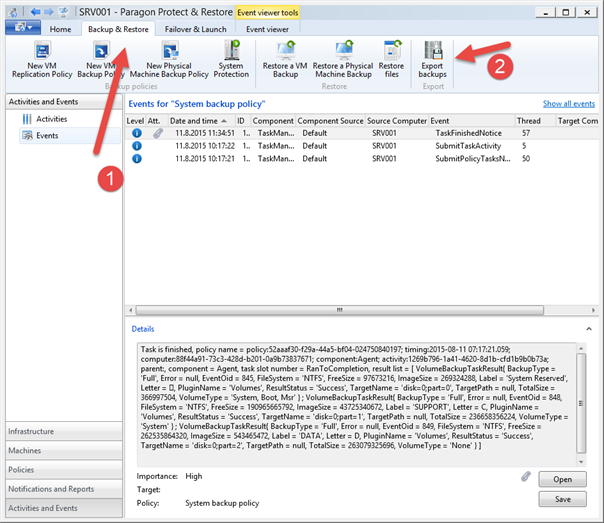Click the ID column header
Image resolution: width=604 pixels, height=523 pixels.
coord(243,121)
